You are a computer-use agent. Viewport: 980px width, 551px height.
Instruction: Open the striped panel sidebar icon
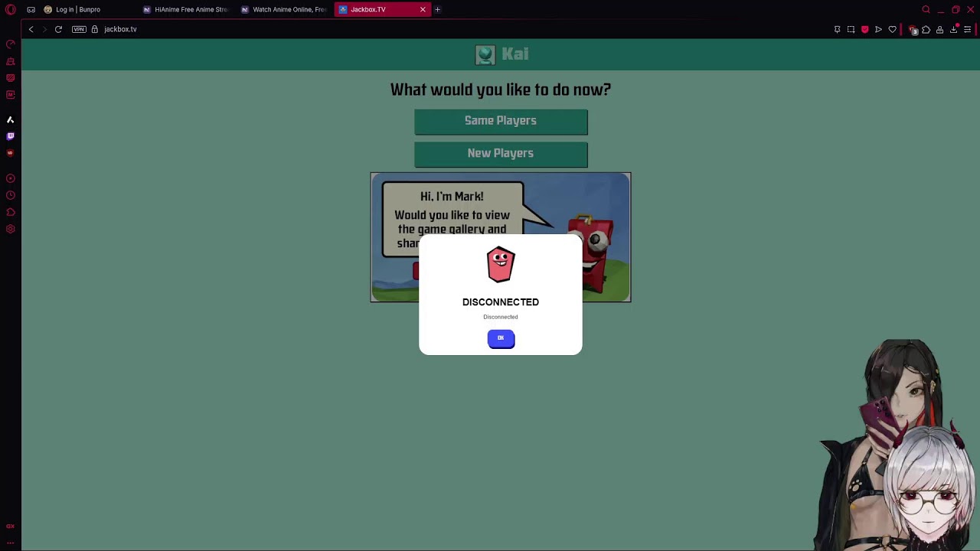coord(11,78)
